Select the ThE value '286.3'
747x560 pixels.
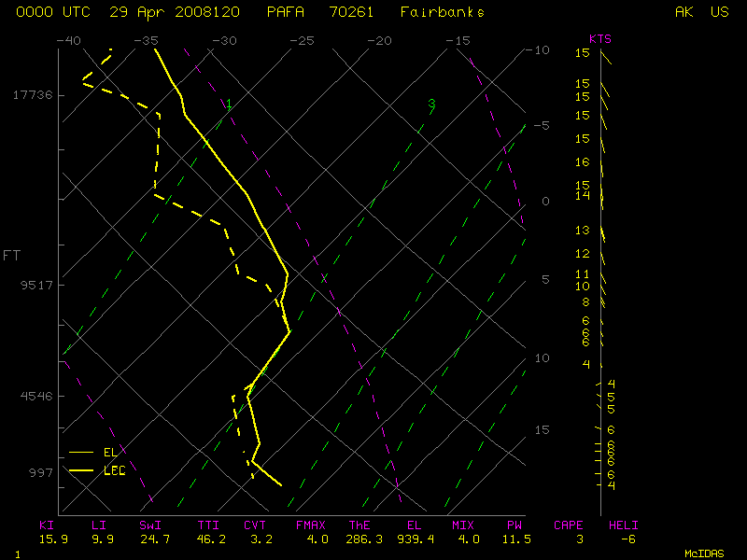(364, 539)
